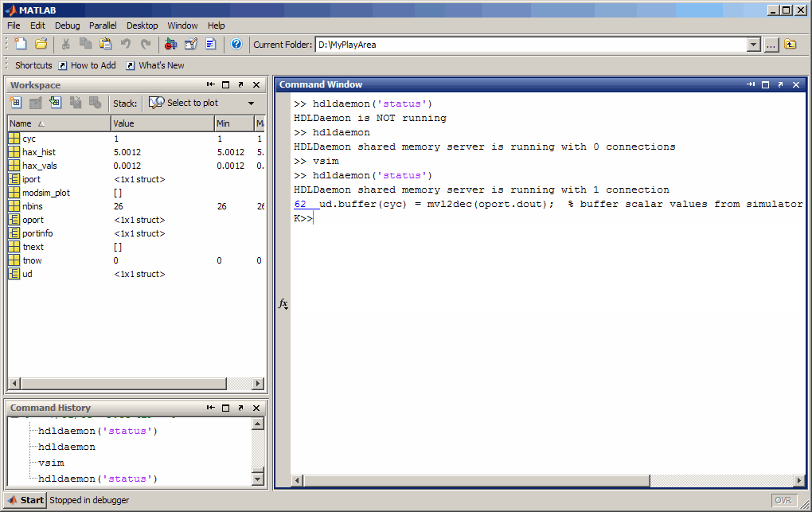
Task: Redo the last action
Action: pyautogui.click(x=146, y=44)
